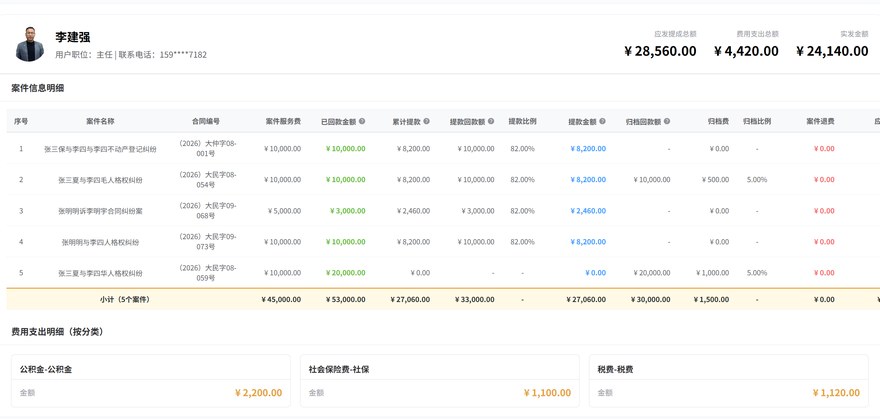Click 李建强's profile photo
The image size is (880, 419).
pos(30,44)
